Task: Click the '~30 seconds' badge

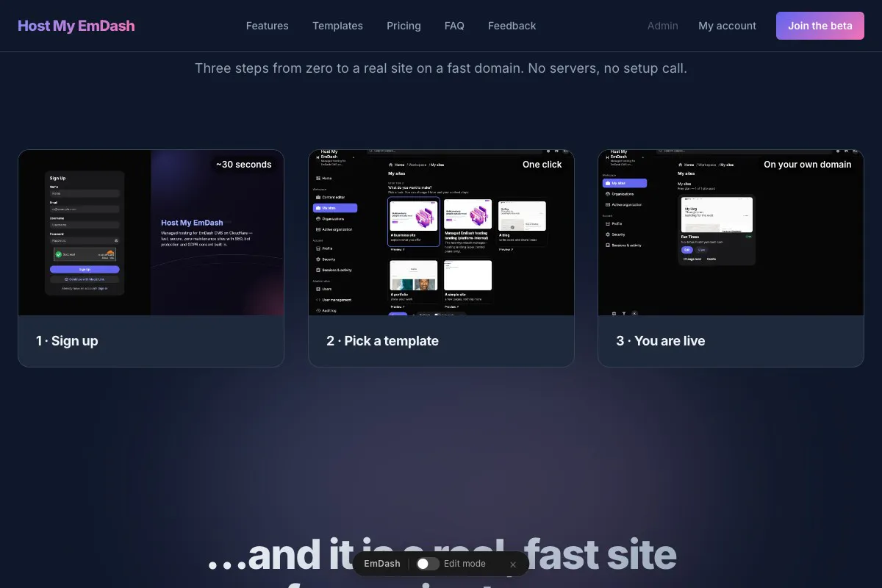Action: click(244, 165)
